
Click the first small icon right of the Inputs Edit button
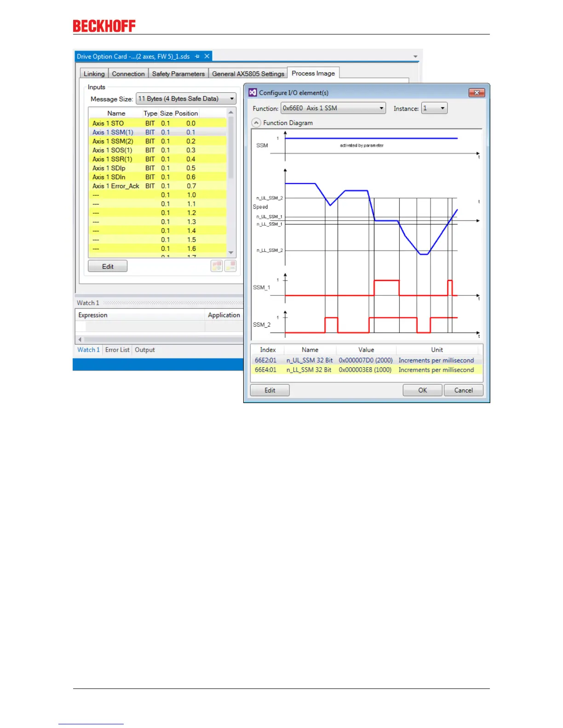[x=217, y=266]
